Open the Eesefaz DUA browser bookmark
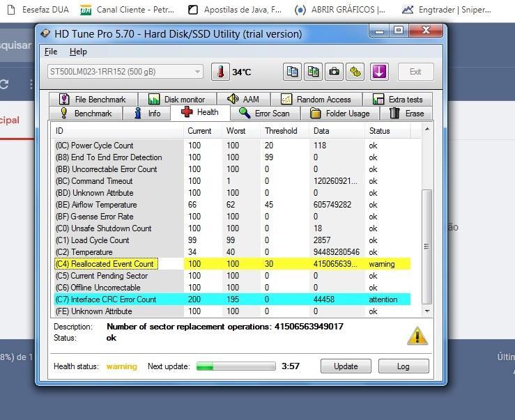 point(38,10)
